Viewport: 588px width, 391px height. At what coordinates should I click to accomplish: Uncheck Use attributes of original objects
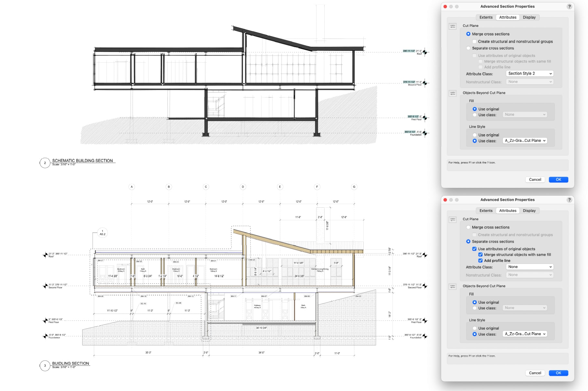point(474,249)
